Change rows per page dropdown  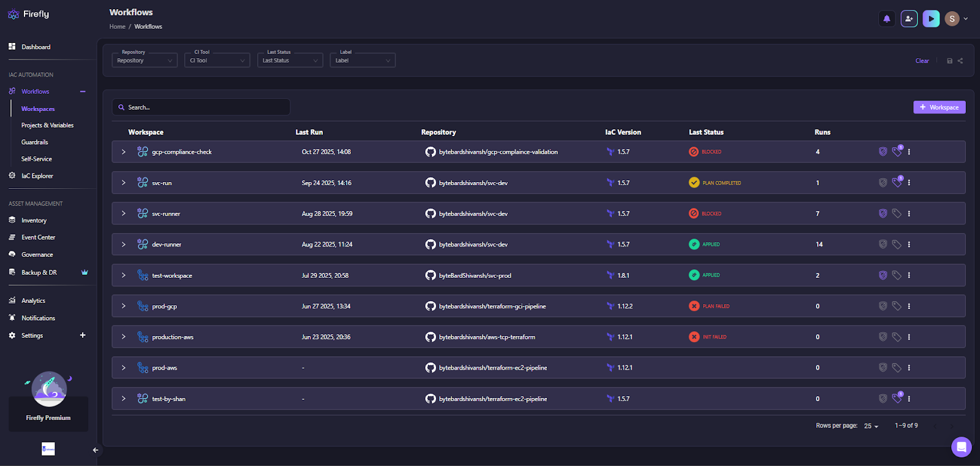point(871,426)
